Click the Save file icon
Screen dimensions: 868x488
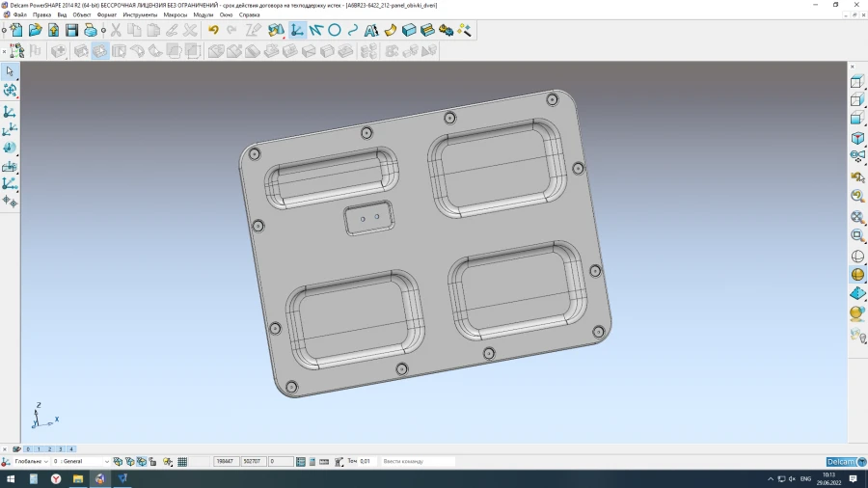71,30
